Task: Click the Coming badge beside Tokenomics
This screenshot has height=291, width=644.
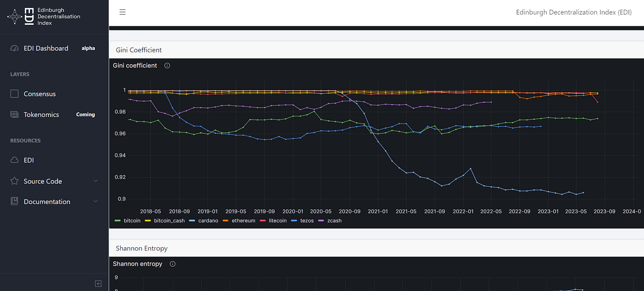Action: tap(86, 115)
